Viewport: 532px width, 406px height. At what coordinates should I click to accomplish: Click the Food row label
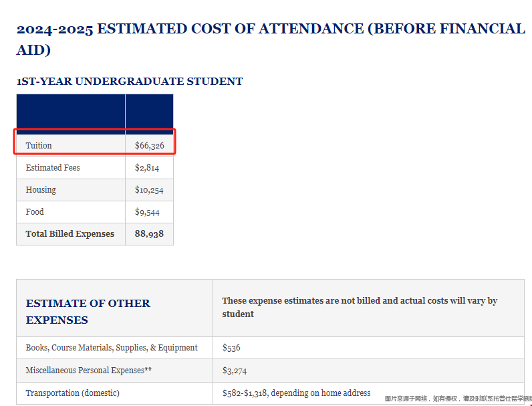pos(35,212)
